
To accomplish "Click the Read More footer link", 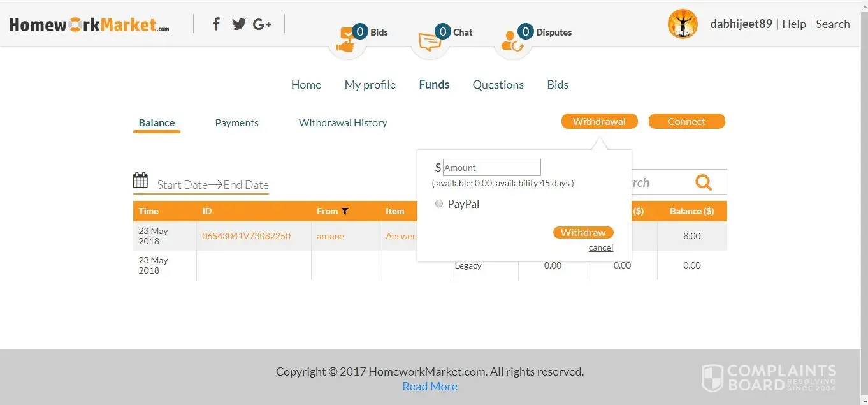I will coord(430,387).
